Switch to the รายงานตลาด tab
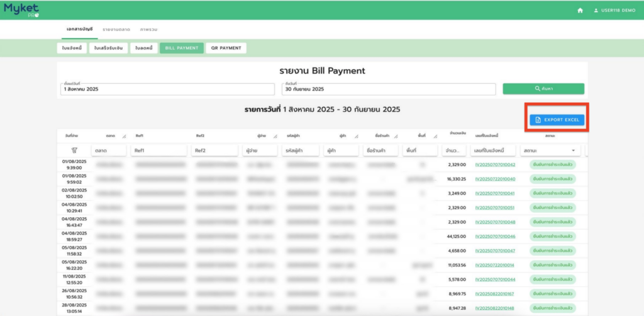Screen dimensions: 644x316 click(116, 30)
